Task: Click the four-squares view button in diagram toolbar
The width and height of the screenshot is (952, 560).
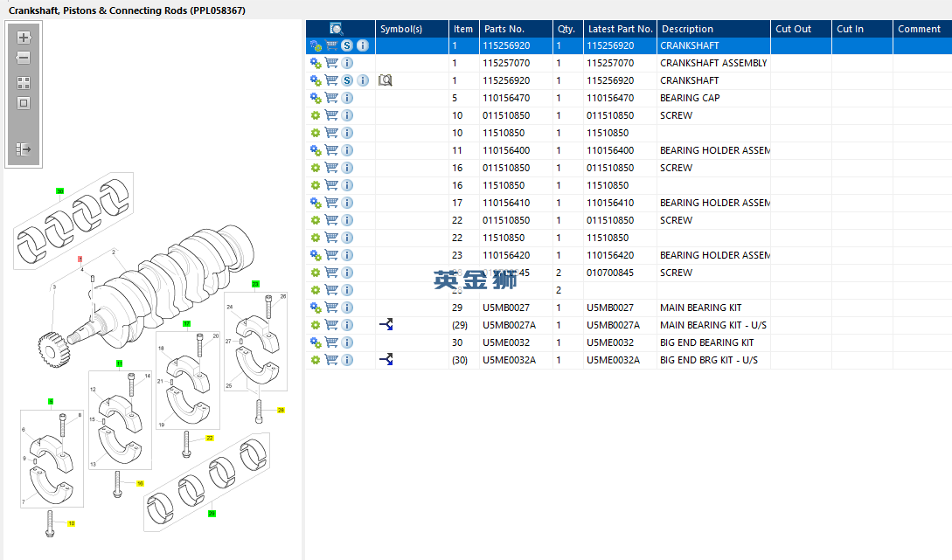Action: click(24, 83)
